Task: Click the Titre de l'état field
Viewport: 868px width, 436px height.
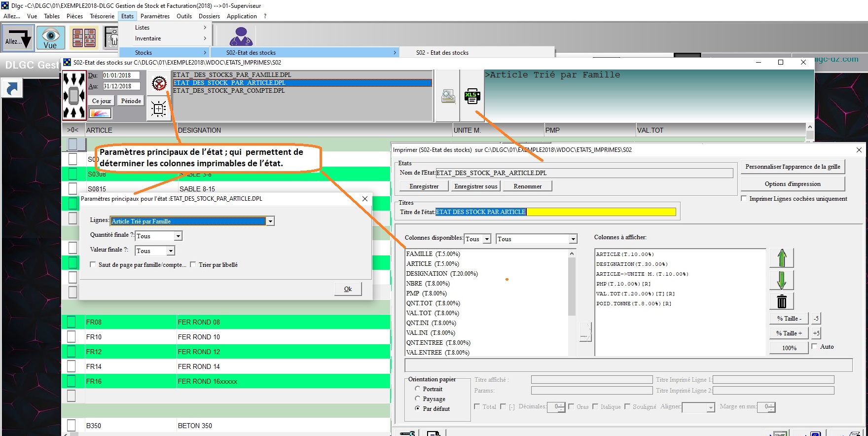Action: click(555, 212)
